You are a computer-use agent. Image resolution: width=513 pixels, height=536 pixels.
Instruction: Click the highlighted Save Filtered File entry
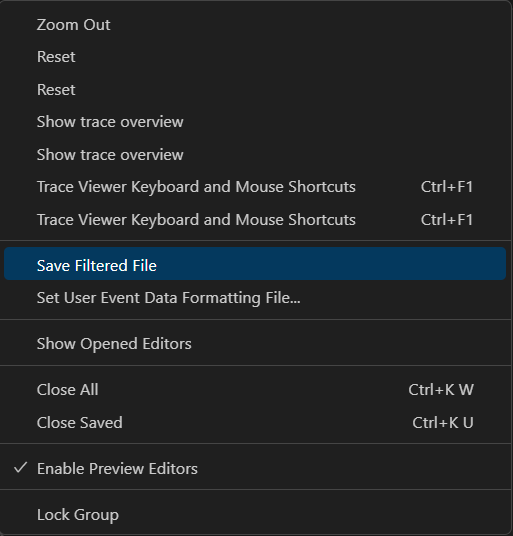coord(255,264)
